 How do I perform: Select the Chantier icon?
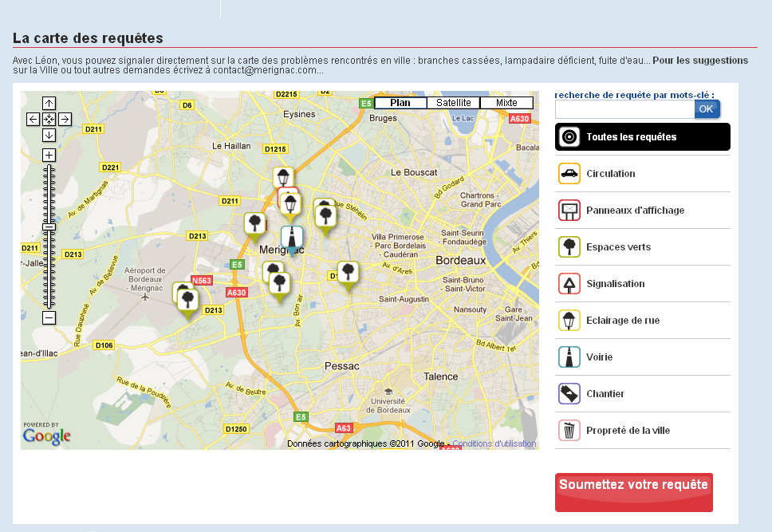click(x=569, y=393)
